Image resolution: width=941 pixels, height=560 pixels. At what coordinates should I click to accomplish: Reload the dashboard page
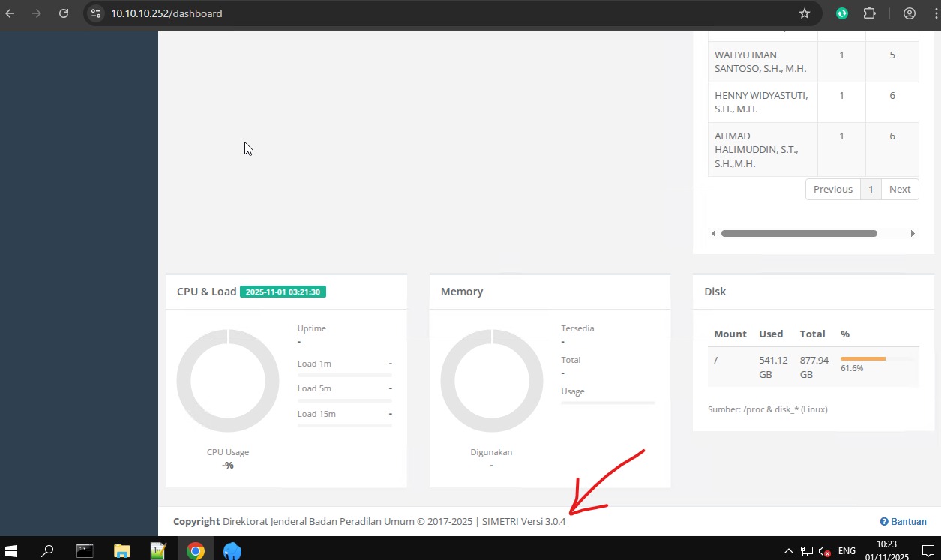(64, 13)
